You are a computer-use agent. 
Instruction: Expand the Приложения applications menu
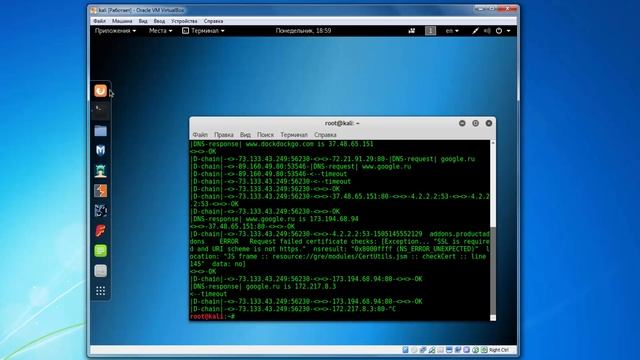pos(115,31)
